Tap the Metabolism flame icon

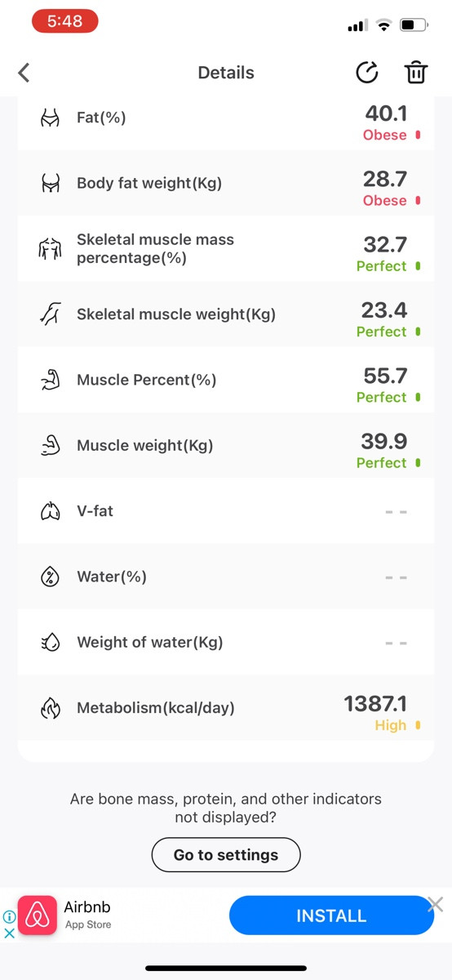click(x=51, y=708)
